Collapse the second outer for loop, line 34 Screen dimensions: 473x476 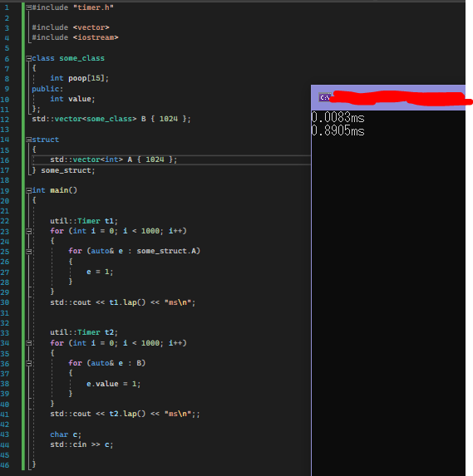[x=29, y=343]
